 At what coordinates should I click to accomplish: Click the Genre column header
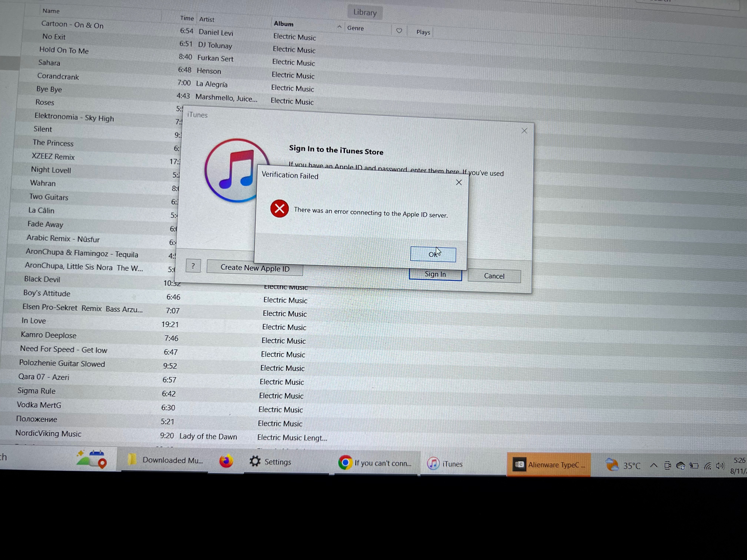[356, 28]
